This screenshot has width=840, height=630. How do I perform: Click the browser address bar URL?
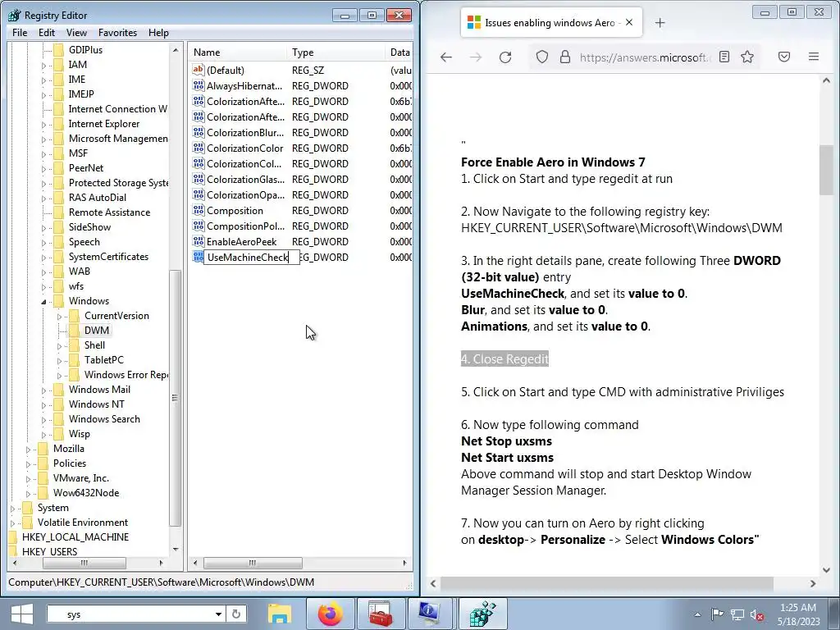click(x=645, y=57)
